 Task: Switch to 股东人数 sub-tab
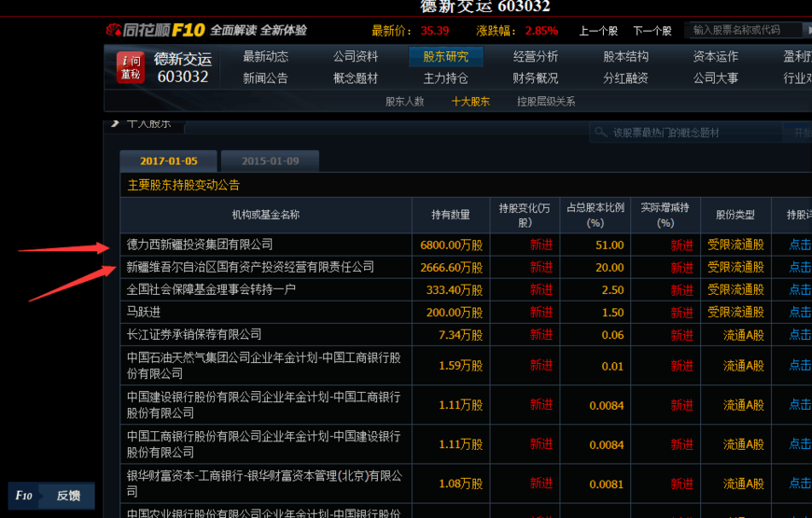[404, 102]
